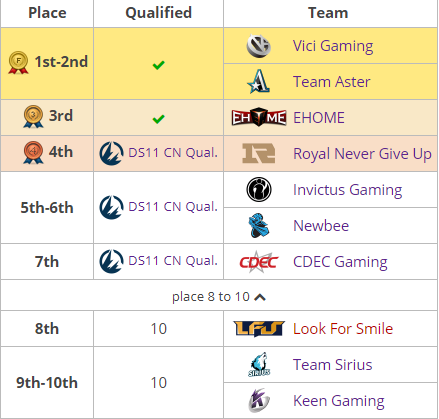This screenshot has height=419, width=439.
Task: Open the Look For Smile red link
Action: (x=343, y=329)
